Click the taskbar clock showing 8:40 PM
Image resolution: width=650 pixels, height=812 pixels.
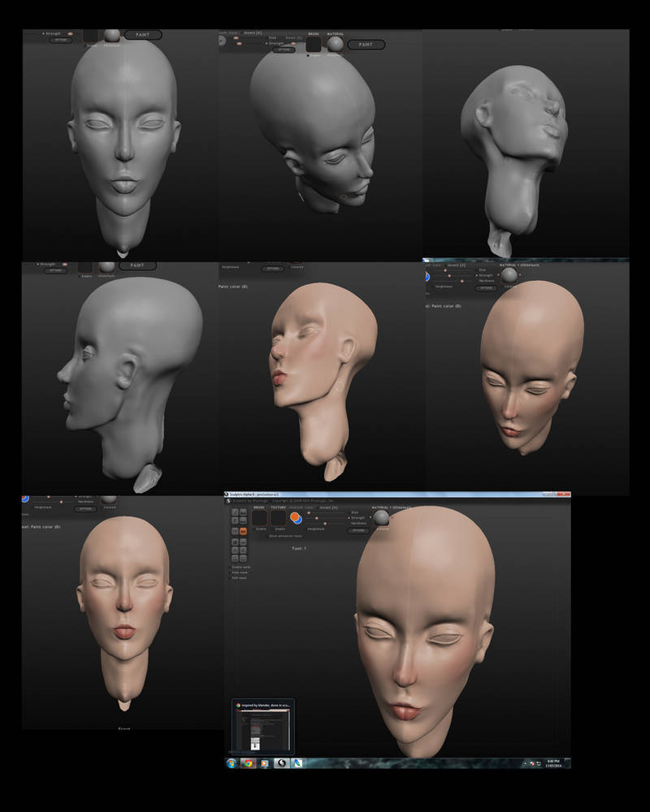pos(553,762)
